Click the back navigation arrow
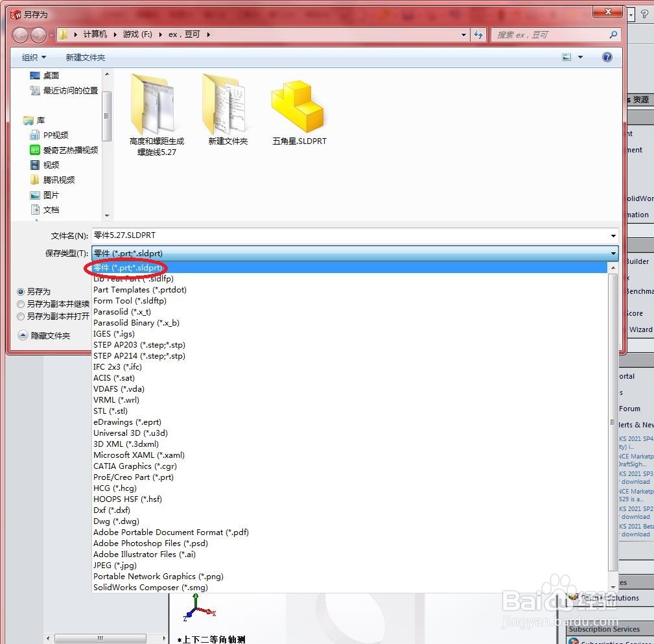 [20, 35]
